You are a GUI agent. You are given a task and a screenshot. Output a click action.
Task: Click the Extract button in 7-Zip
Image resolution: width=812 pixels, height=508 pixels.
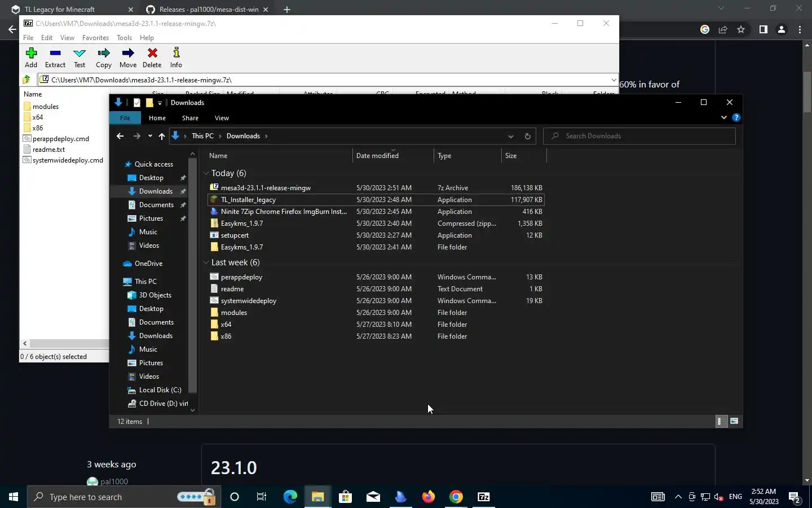[x=55, y=58]
